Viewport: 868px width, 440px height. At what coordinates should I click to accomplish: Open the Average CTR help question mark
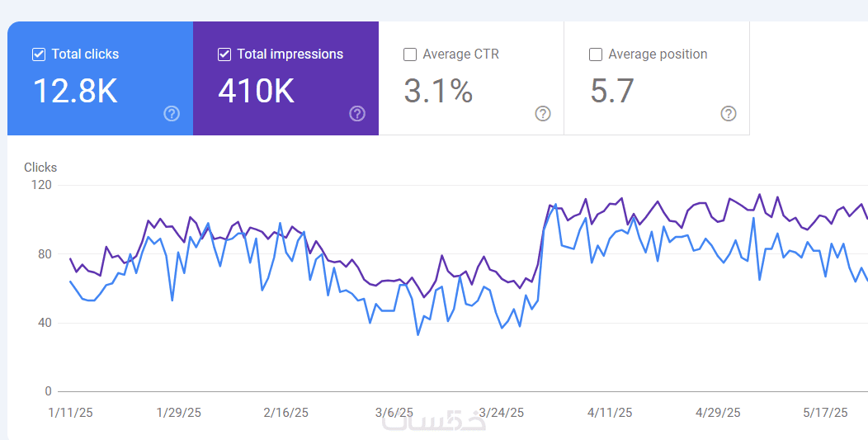coord(543,114)
